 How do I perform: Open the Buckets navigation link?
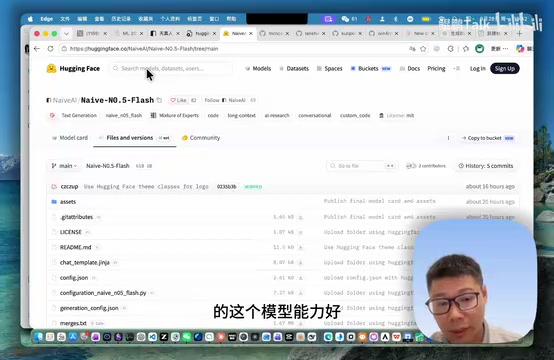[371, 69]
